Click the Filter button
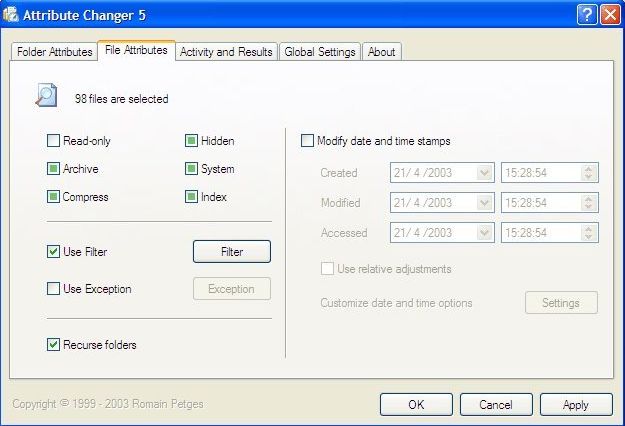This screenshot has height=426, width=625. coord(232,251)
